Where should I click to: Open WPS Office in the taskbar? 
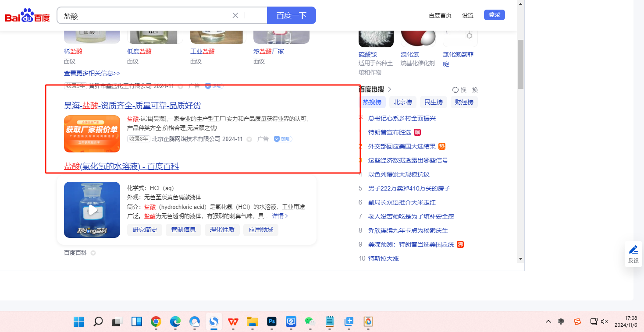coord(233,322)
